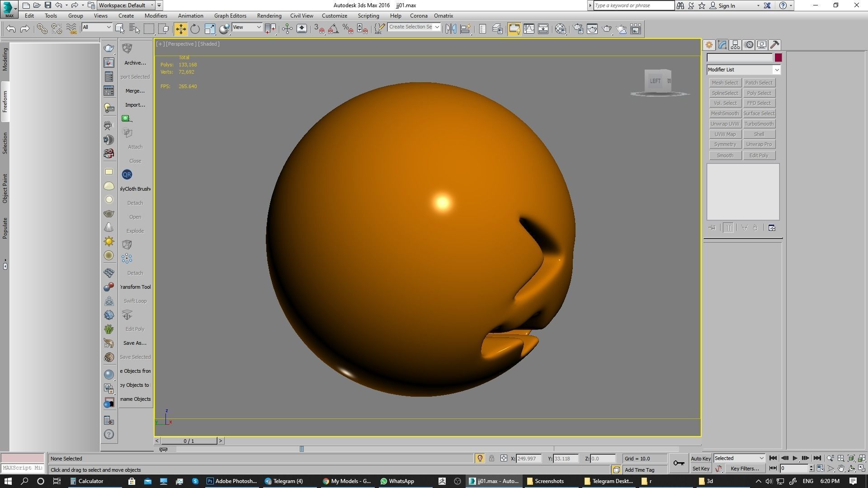Open the Ornatrix menu

pyautogui.click(x=443, y=16)
